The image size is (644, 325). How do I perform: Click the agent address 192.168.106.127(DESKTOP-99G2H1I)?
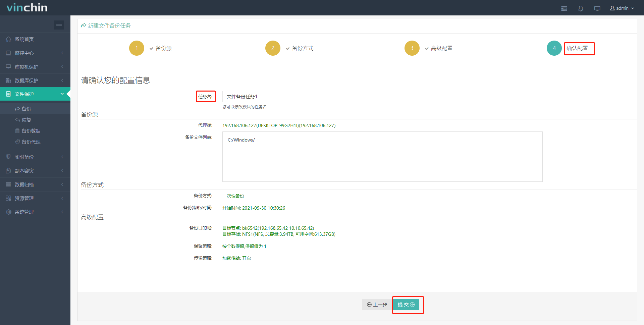pos(279,125)
